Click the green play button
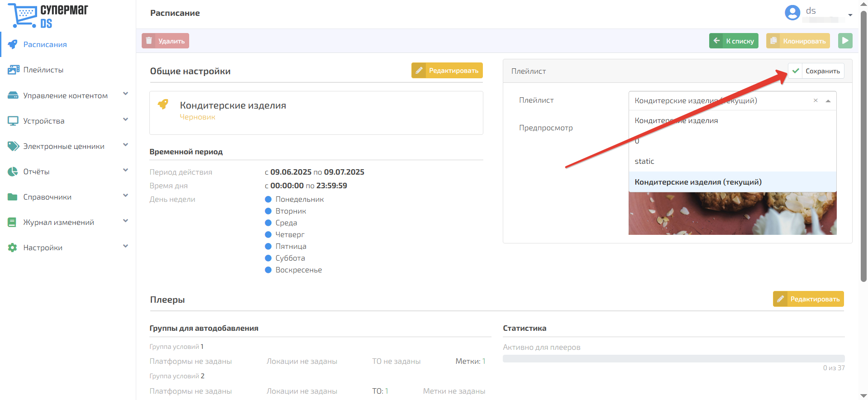868x400 pixels. tap(845, 41)
